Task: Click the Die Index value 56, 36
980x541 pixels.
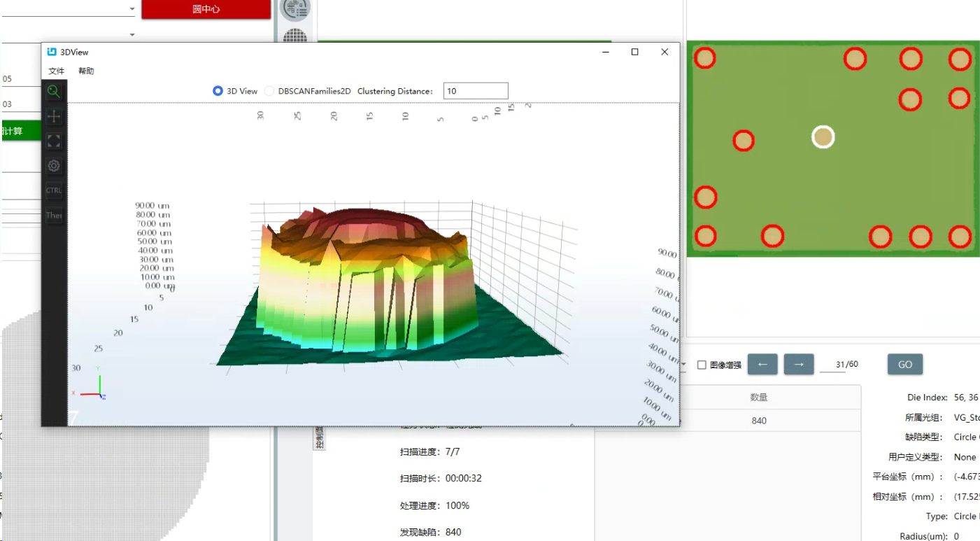Action: point(966,398)
